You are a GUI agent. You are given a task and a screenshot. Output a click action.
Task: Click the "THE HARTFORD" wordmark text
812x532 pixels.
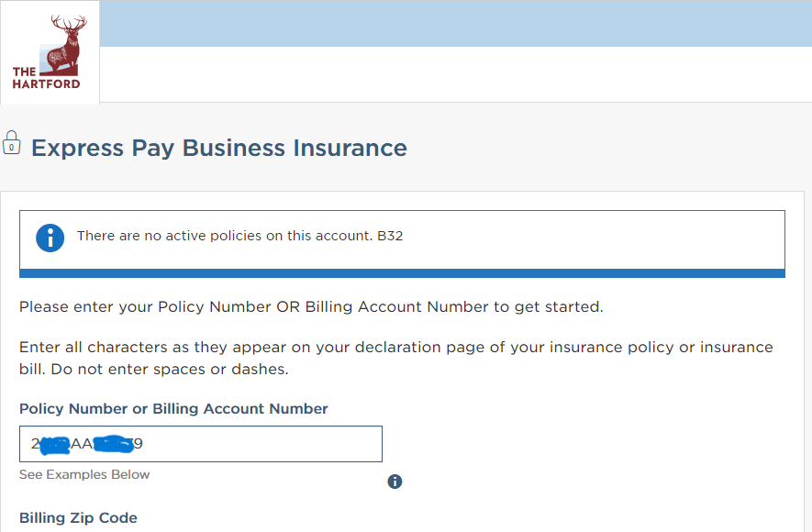[46, 78]
